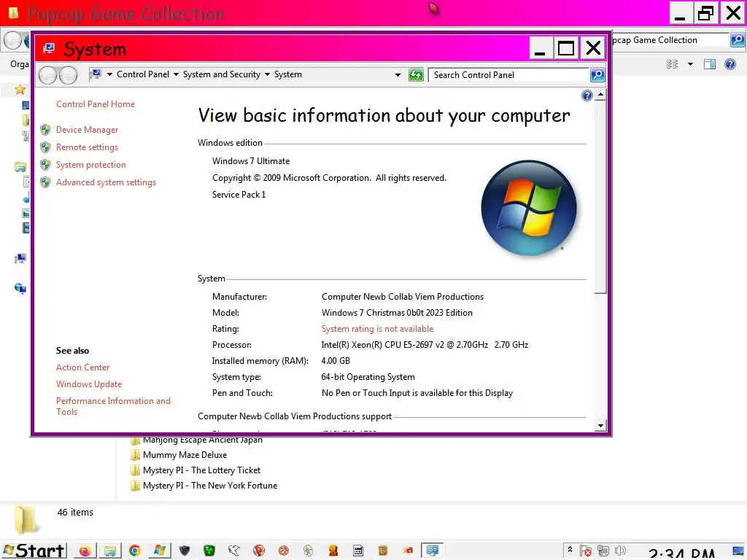This screenshot has height=560, width=747.
Task: Open Explorer help question-mark icon
Action: click(x=729, y=64)
